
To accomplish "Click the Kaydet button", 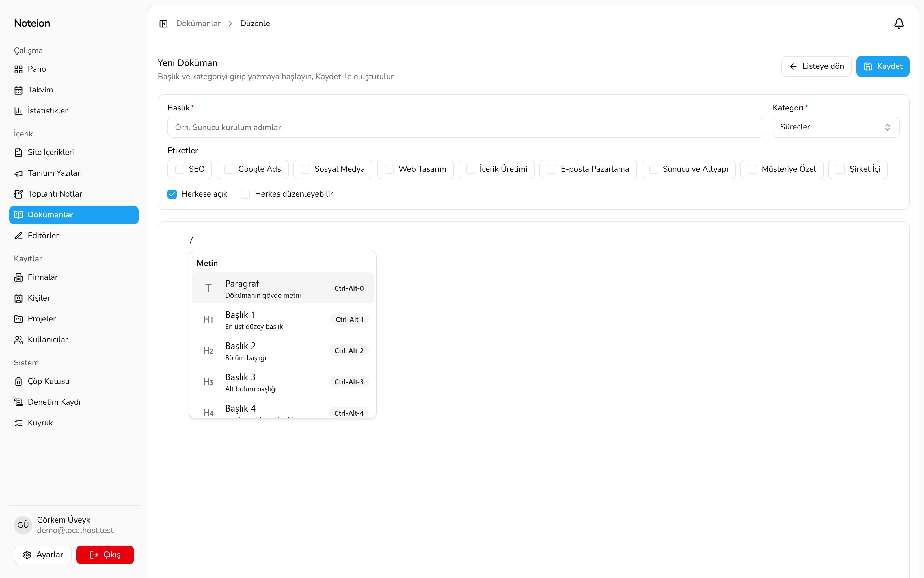I will [x=883, y=66].
